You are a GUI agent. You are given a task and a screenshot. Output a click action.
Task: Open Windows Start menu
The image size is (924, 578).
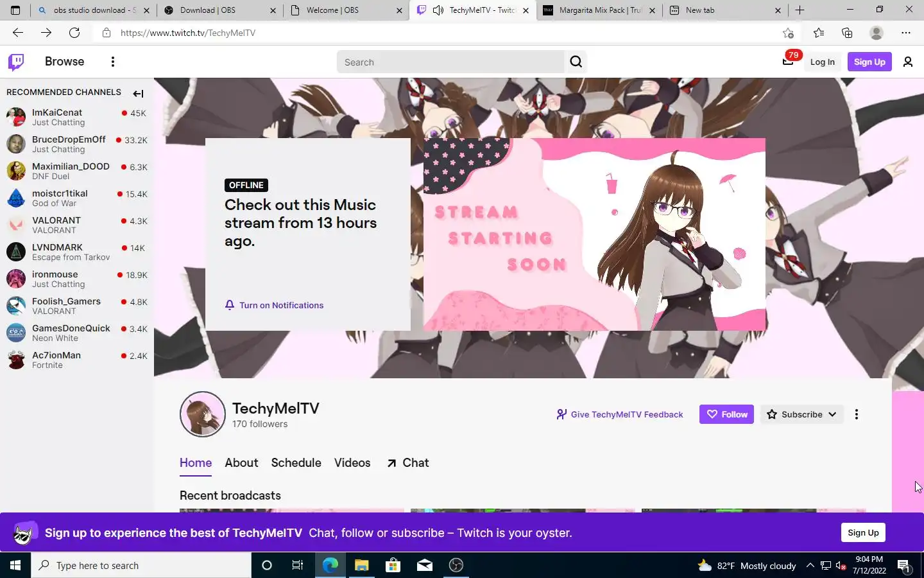pyautogui.click(x=15, y=565)
